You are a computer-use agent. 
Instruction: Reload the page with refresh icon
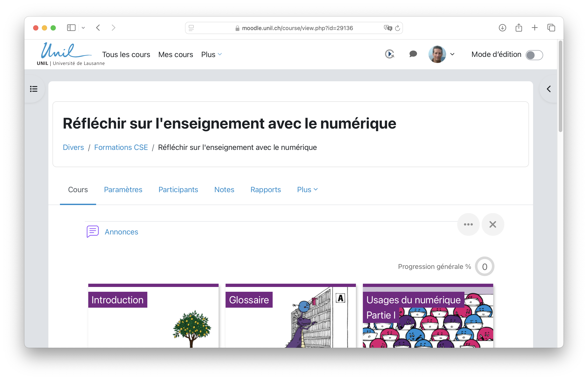(x=398, y=28)
